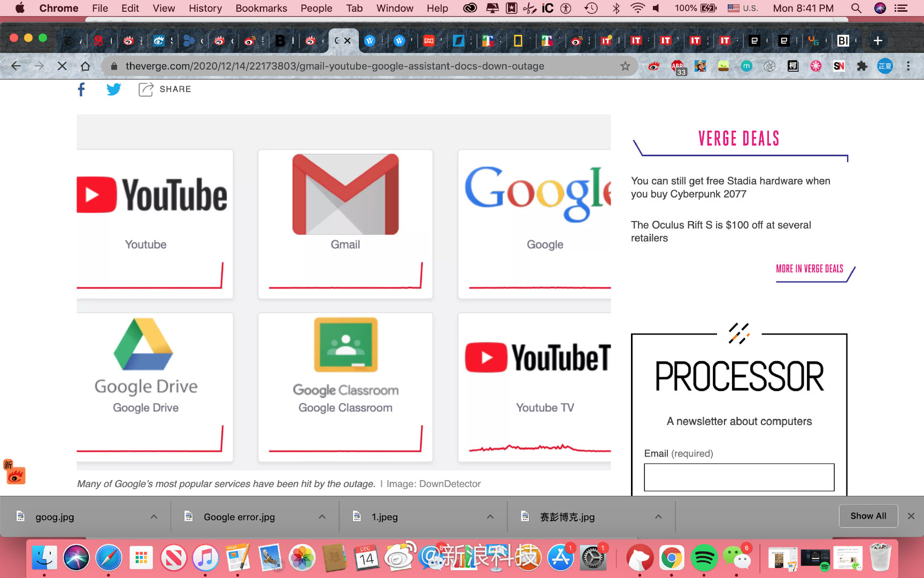The image size is (924, 578).
Task: Open More in Verge Deals link
Action: [x=809, y=269]
